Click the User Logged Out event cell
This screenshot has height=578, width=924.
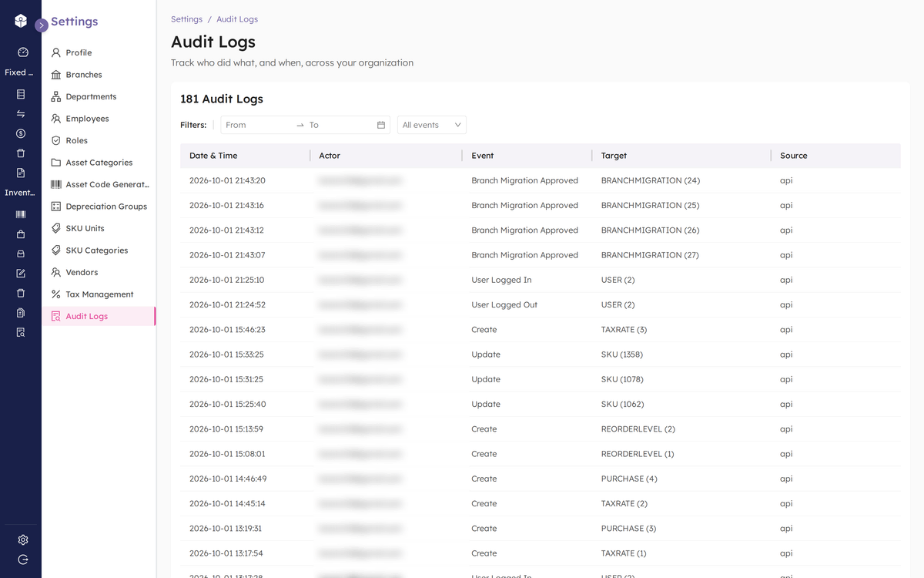tap(504, 304)
